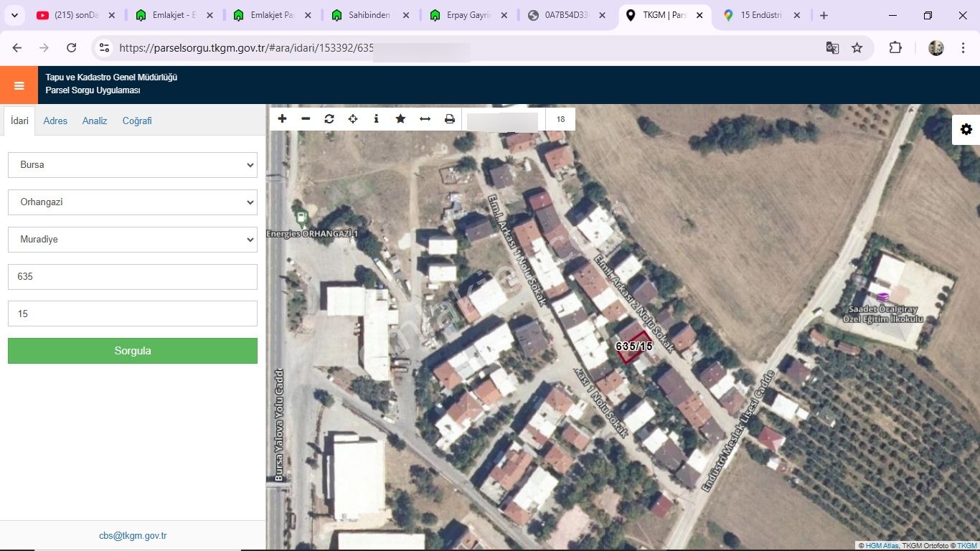Switch to the Analiz tab
The height and width of the screenshot is (551, 980).
click(95, 121)
